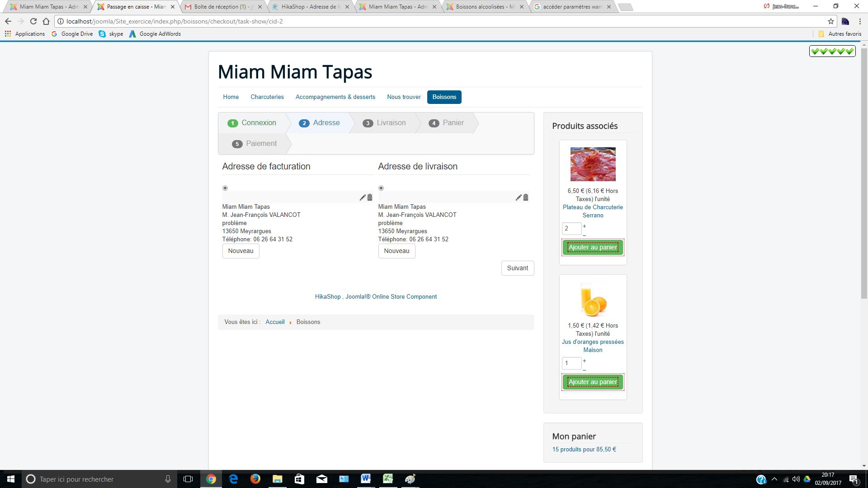Add orange juice with Ajouter au panier
The width and height of the screenshot is (868, 488).
tap(593, 382)
